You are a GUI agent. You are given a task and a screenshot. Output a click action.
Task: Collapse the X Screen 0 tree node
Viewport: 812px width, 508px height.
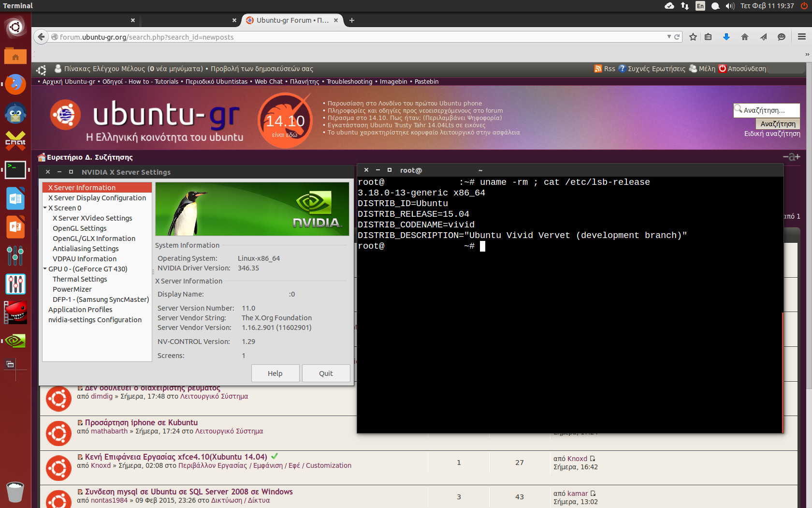(45, 208)
